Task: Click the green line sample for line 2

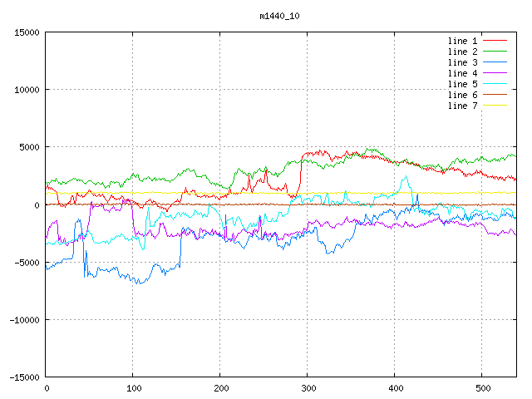Action: point(495,52)
